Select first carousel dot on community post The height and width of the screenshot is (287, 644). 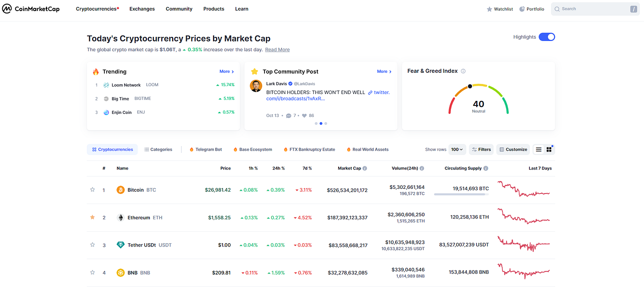(316, 123)
